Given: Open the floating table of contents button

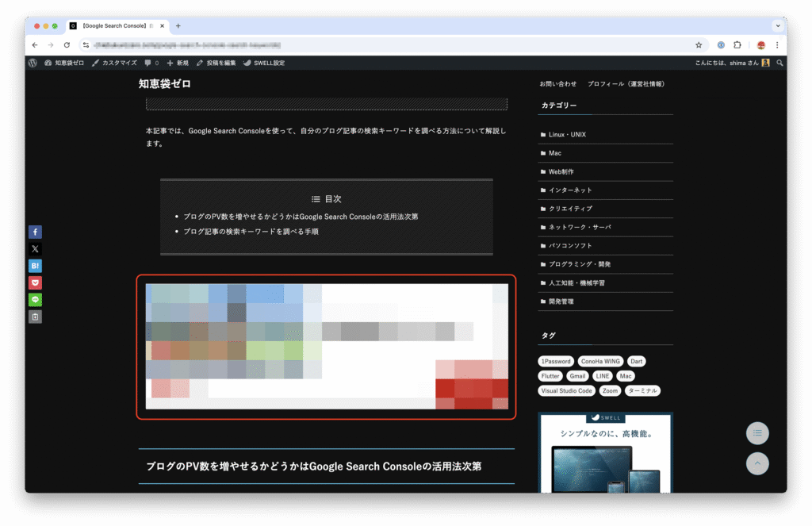Looking at the screenshot, I should coord(757,433).
